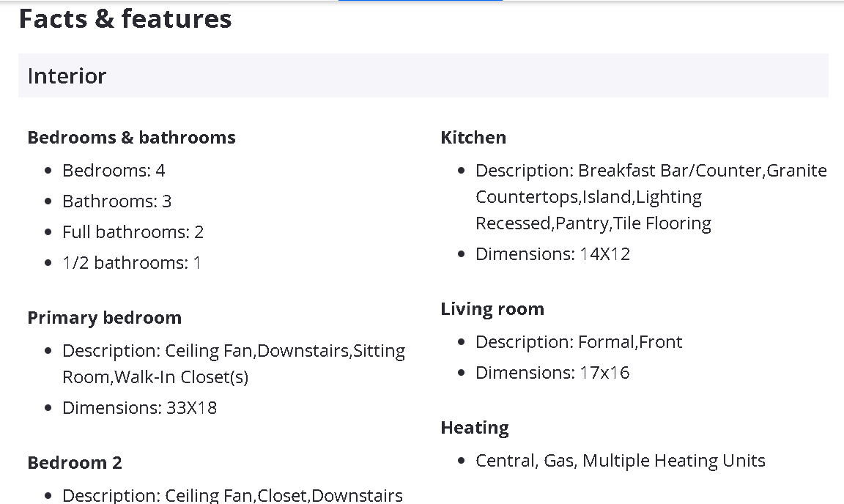
Task: Select the Bathrooms: 3 entry
Action: point(116,201)
